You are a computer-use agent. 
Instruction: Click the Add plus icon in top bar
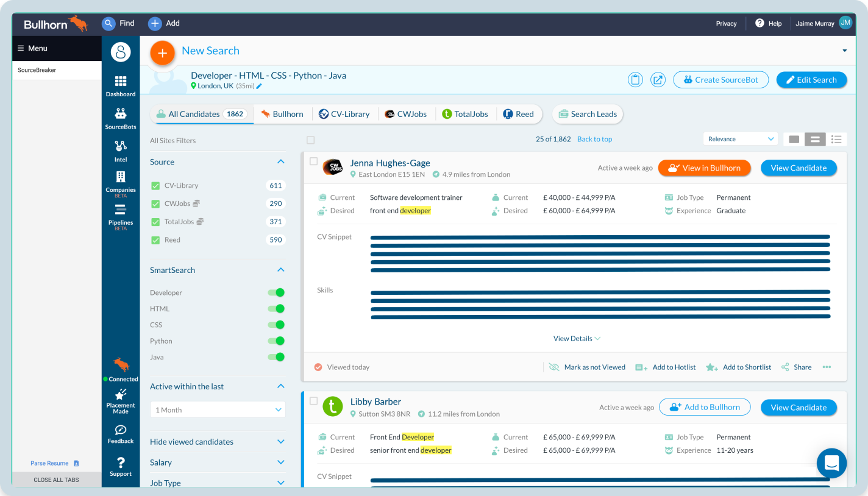[155, 23]
